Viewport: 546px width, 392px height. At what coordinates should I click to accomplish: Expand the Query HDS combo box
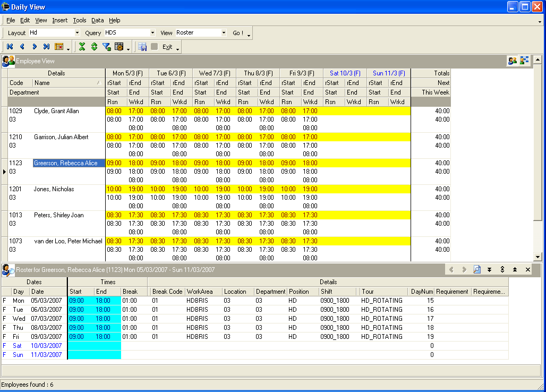(x=151, y=33)
